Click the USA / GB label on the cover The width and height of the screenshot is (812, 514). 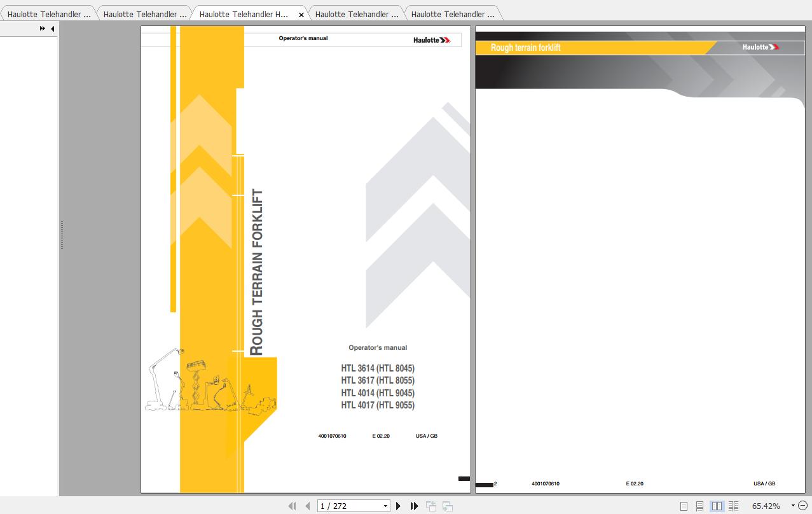[x=427, y=436]
